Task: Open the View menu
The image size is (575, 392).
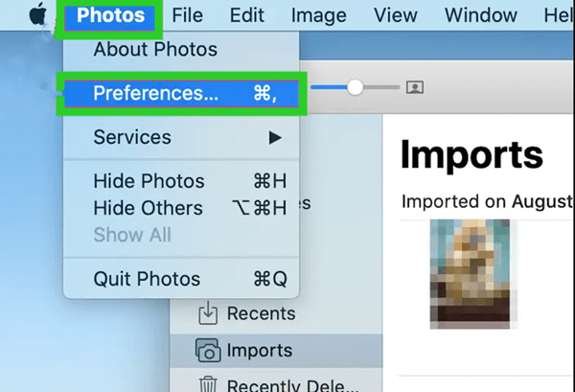Action: tap(395, 15)
